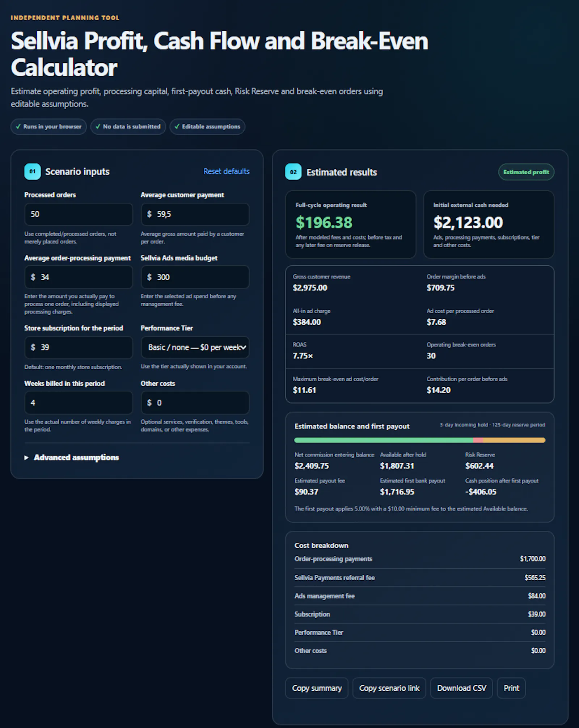Screen dimensions: 579x728
Task: Click the Ads management fee amount $84.00
Action: [x=537, y=596]
